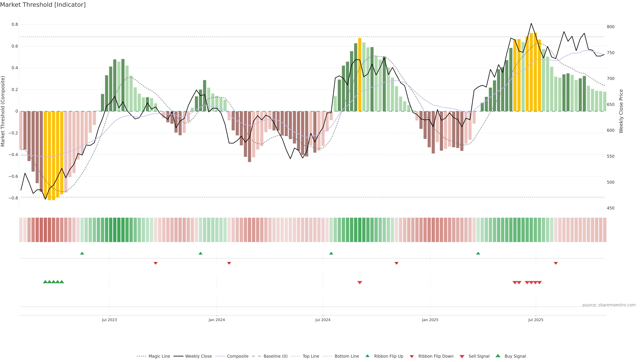Click the first green Ribbon Flip Up marker
The image size is (644, 362).
click(82, 253)
